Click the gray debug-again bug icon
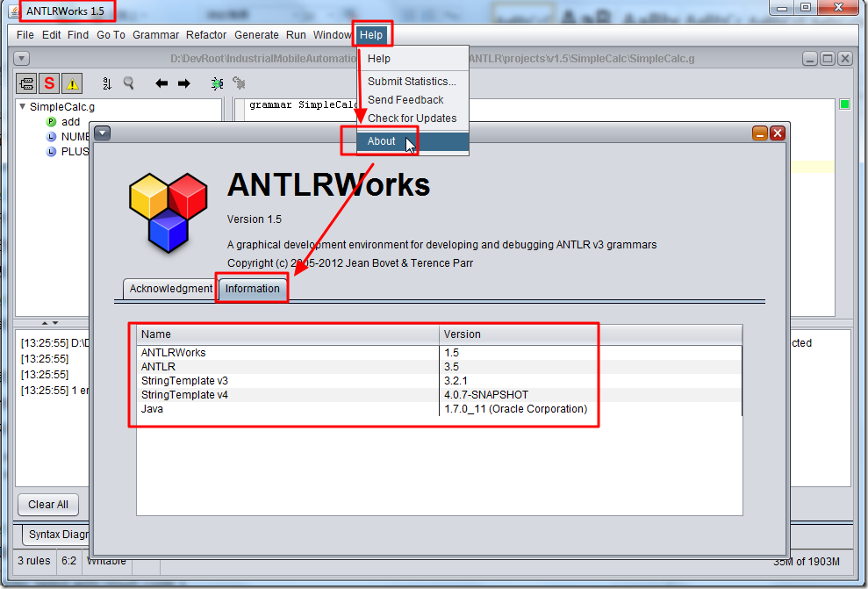The image size is (868, 589). 239,83
